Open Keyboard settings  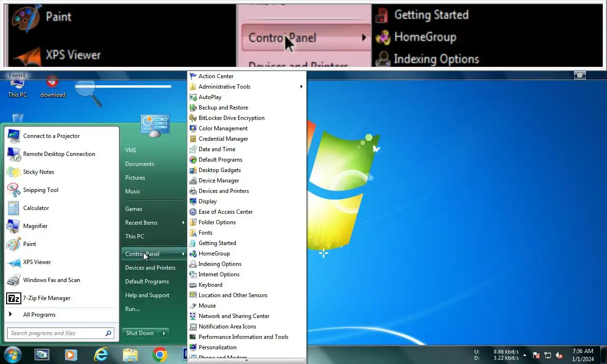coord(247,285)
